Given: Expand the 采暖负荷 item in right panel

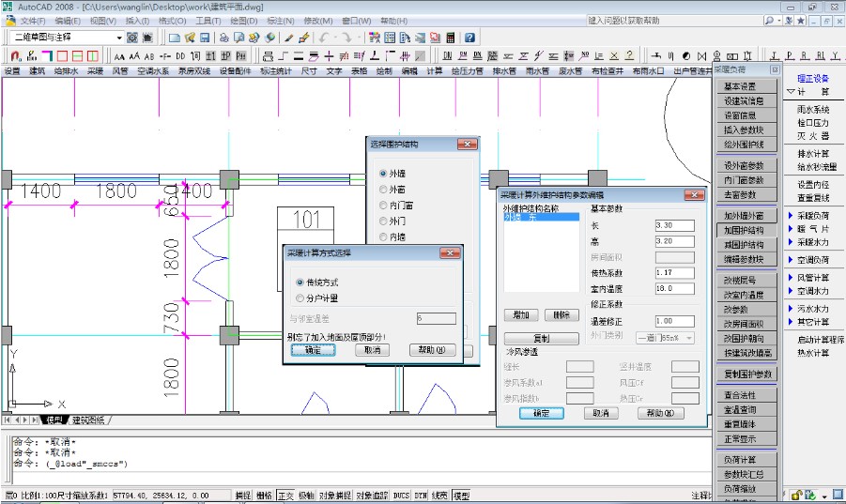Looking at the screenshot, I should click(813, 215).
